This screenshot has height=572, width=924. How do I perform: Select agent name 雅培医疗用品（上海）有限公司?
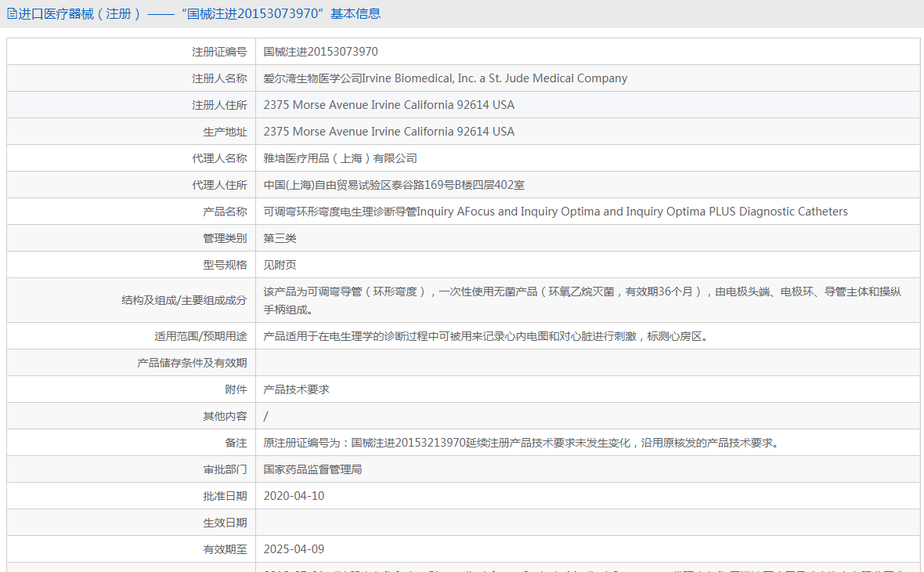(x=340, y=158)
